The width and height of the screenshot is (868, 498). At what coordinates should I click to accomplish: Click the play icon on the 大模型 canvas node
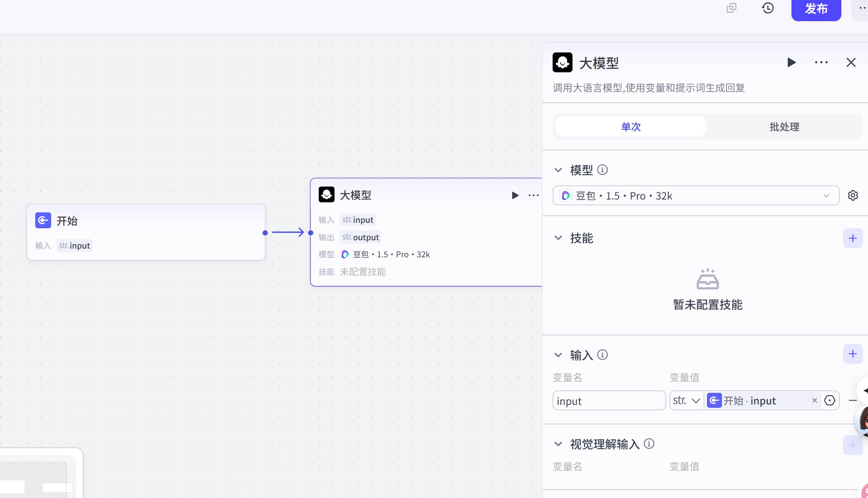515,195
